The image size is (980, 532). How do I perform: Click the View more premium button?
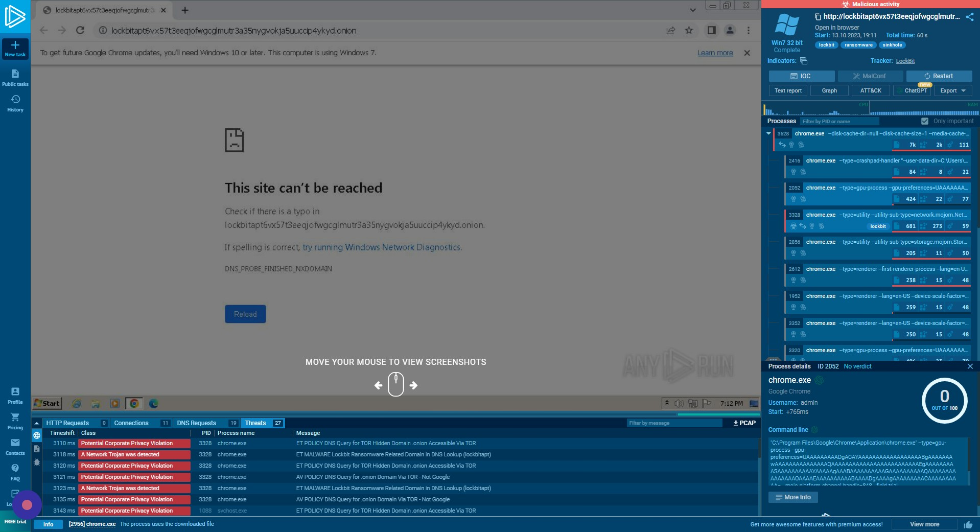point(924,524)
